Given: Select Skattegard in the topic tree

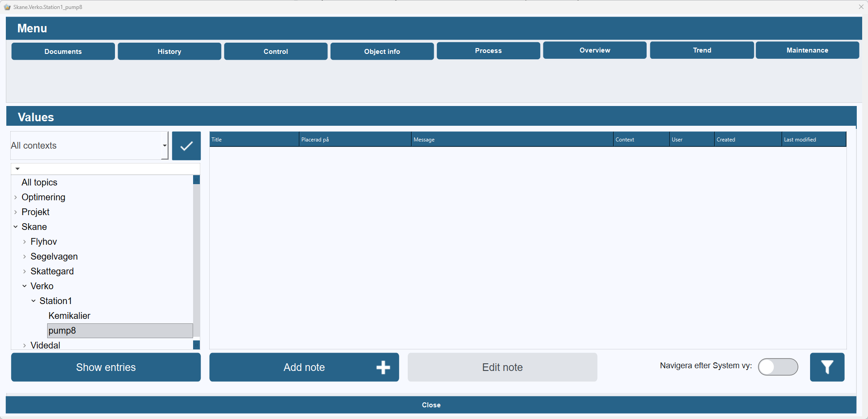Looking at the screenshot, I should tap(52, 271).
